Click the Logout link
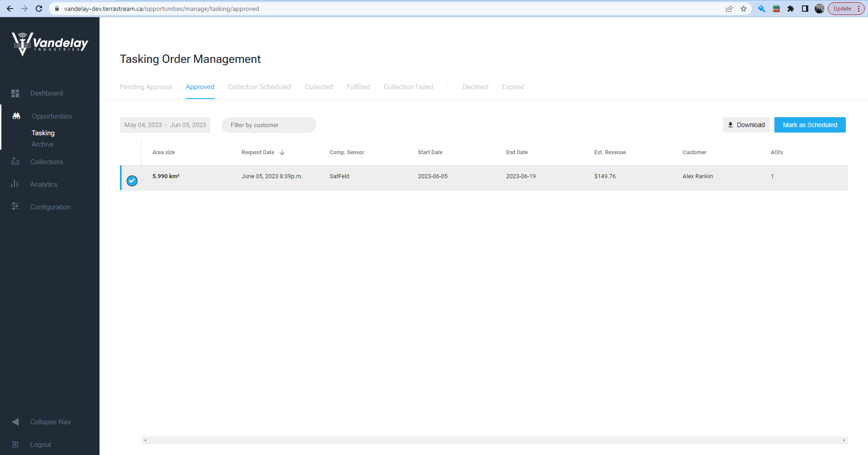The image size is (868, 455). pyautogui.click(x=41, y=445)
